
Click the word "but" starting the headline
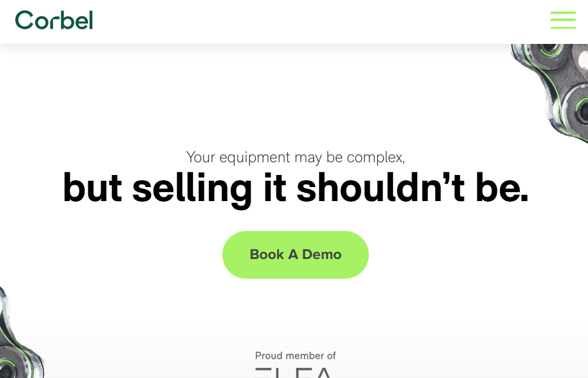click(92, 188)
